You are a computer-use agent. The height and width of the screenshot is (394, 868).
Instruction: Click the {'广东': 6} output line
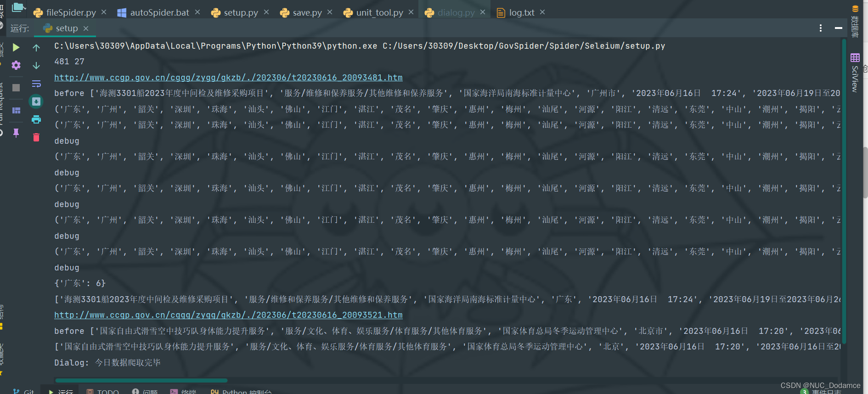point(80,283)
